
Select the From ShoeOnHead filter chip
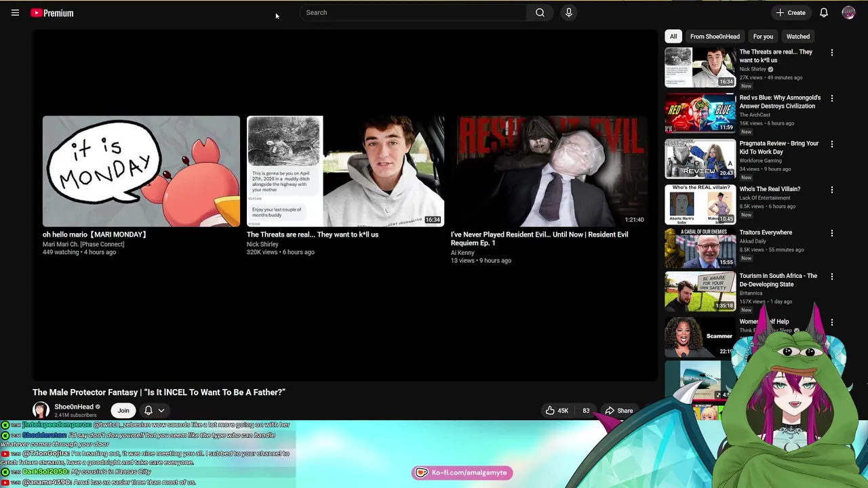click(x=715, y=37)
